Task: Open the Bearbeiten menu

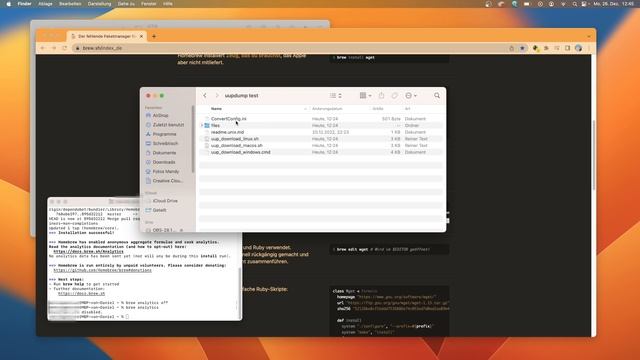Action: [70, 4]
